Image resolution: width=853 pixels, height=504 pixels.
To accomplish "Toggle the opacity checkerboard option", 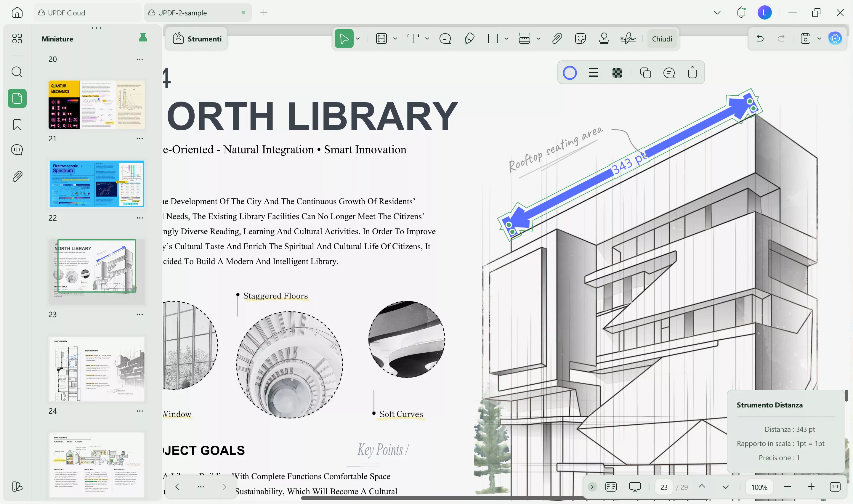I will pyautogui.click(x=617, y=73).
